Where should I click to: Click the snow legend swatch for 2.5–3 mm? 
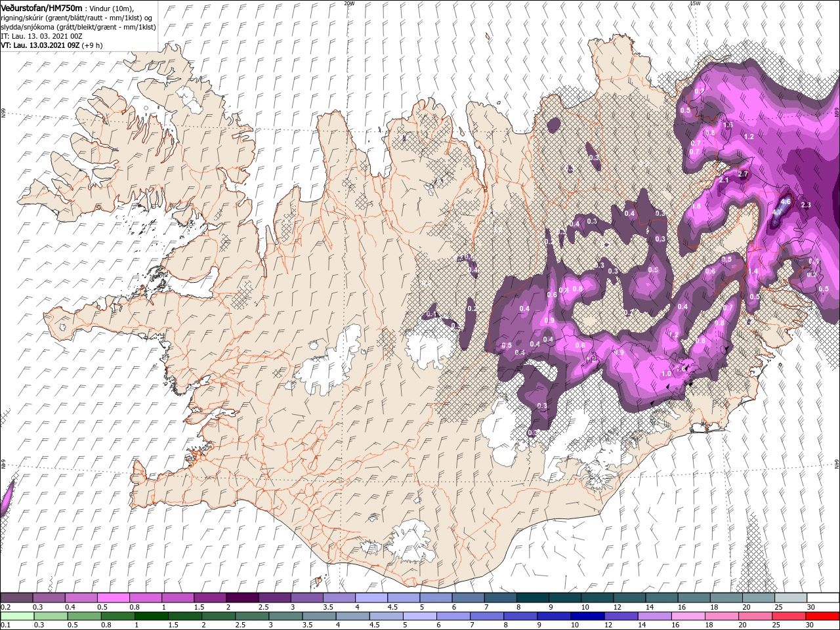coord(274,598)
